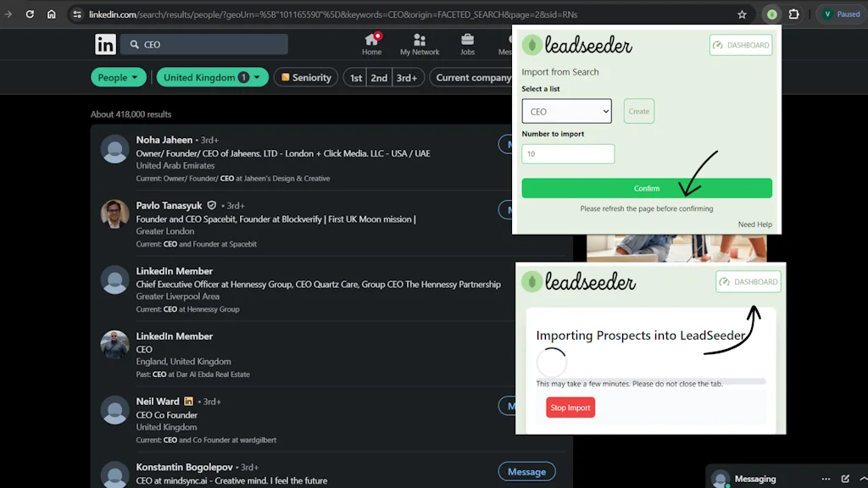Viewport: 868px width, 488px height.
Task: Open the compose message pencil icon
Action: (x=844, y=478)
